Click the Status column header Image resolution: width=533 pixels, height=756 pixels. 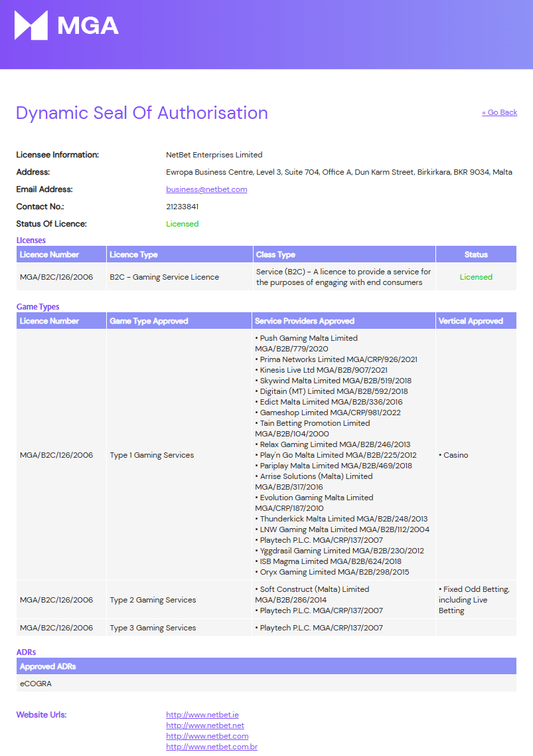tap(476, 254)
